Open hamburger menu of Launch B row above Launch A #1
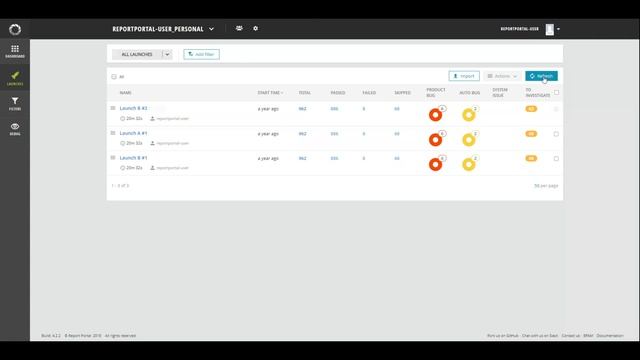The height and width of the screenshot is (360, 640). (113, 108)
